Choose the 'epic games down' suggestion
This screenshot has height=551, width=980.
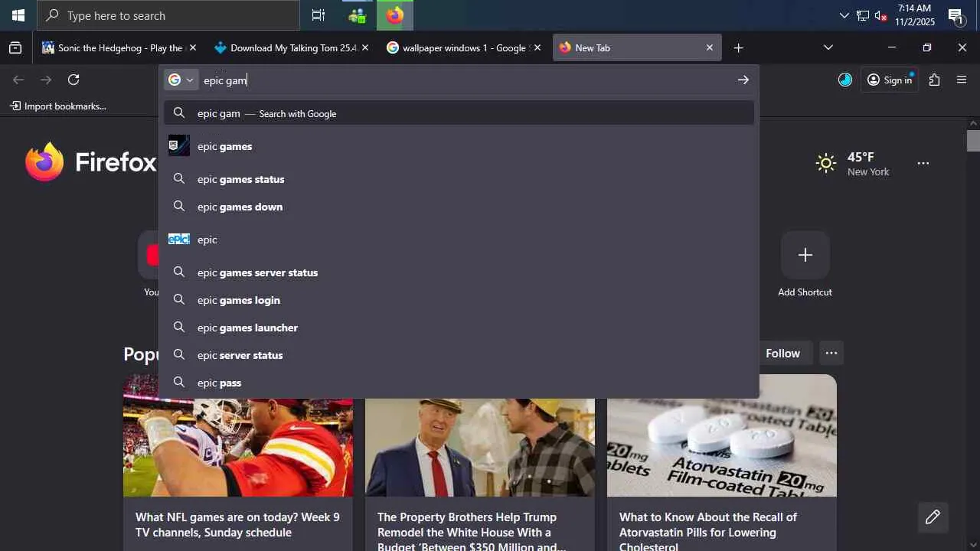point(459,207)
